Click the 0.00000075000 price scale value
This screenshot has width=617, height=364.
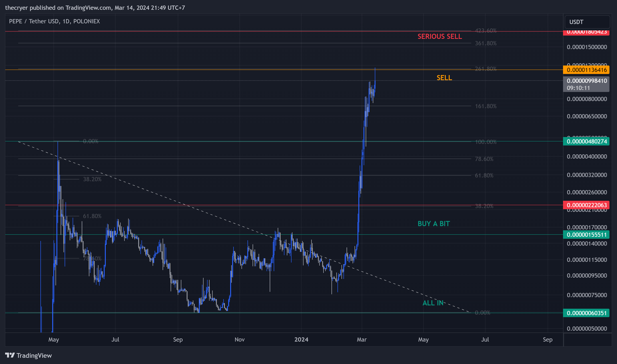[587, 295]
